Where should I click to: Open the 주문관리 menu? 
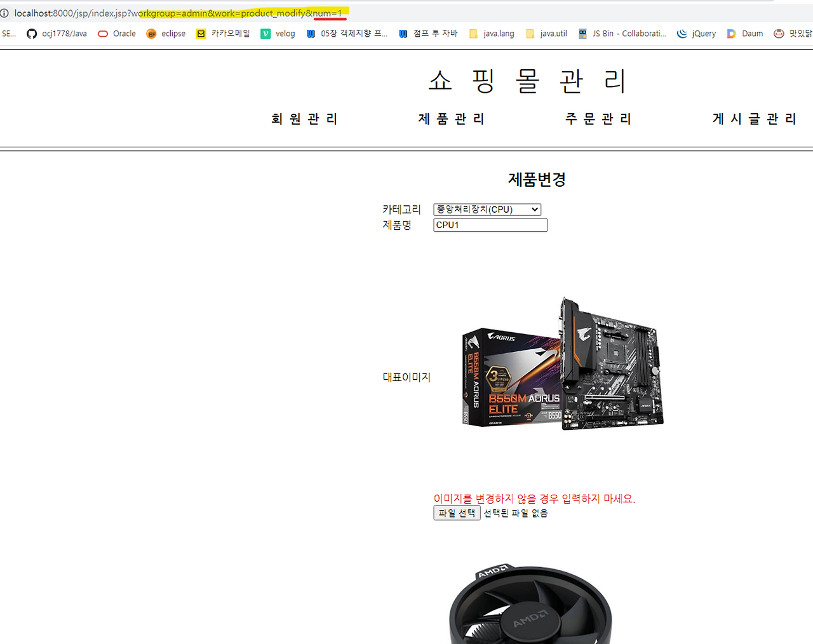[598, 119]
